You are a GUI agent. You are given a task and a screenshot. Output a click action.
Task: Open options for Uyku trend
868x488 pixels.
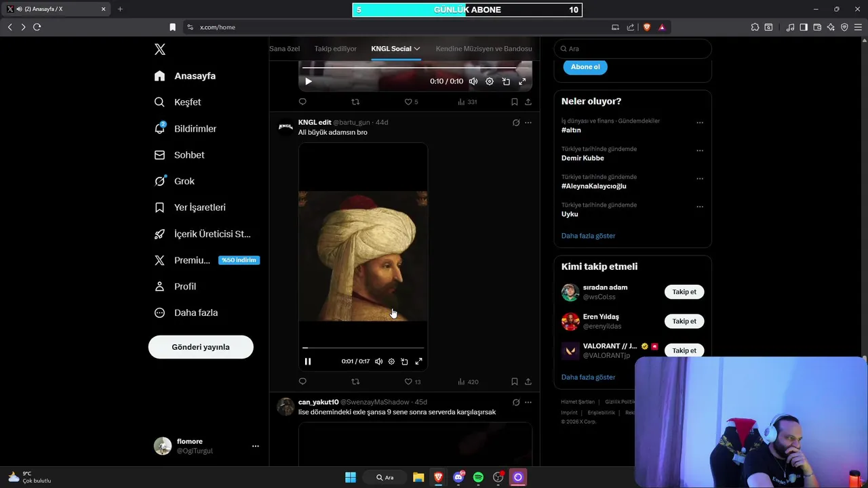[700, 207]
